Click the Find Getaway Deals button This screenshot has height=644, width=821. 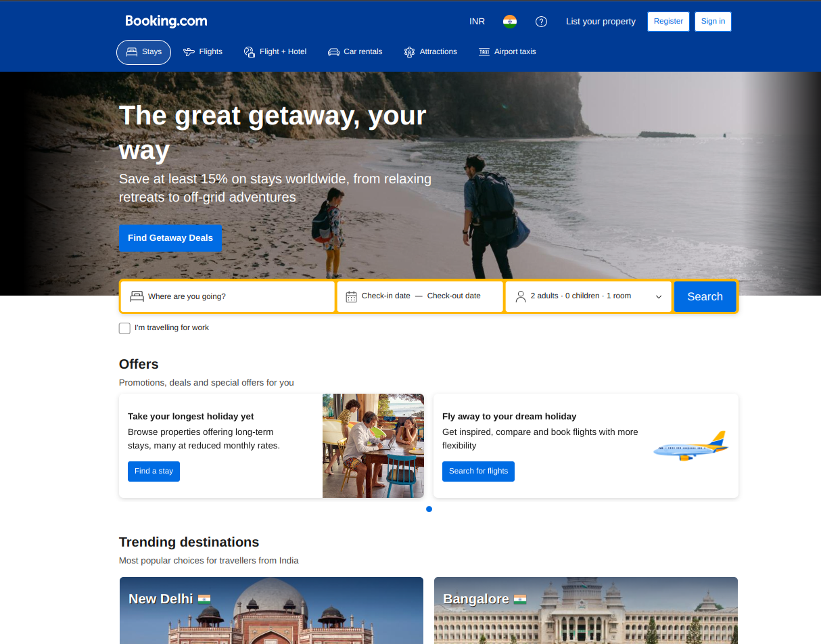170,238
